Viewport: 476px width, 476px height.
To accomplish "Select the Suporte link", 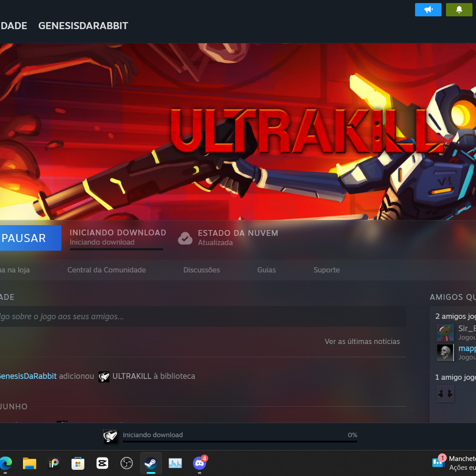I will pos(326,270).
